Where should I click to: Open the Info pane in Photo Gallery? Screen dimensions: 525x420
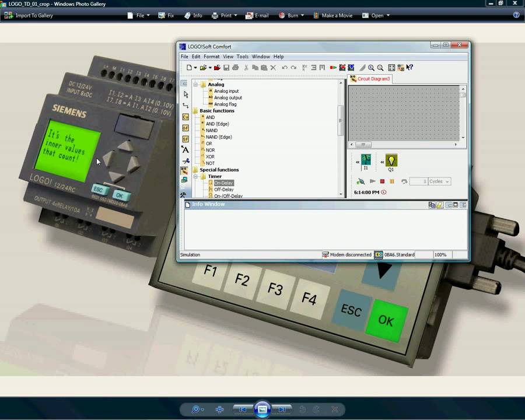pos(193,15)
